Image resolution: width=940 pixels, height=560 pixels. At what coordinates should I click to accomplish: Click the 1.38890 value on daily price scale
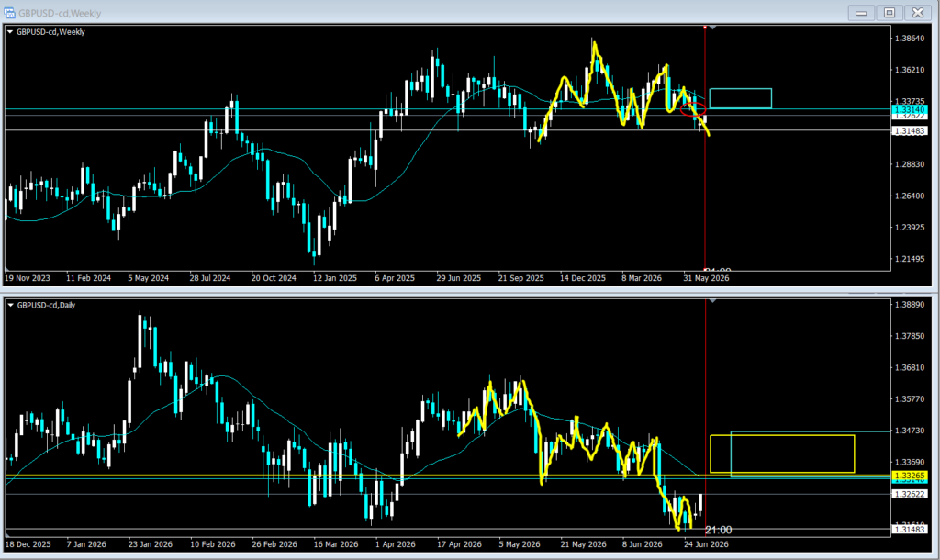909,305
